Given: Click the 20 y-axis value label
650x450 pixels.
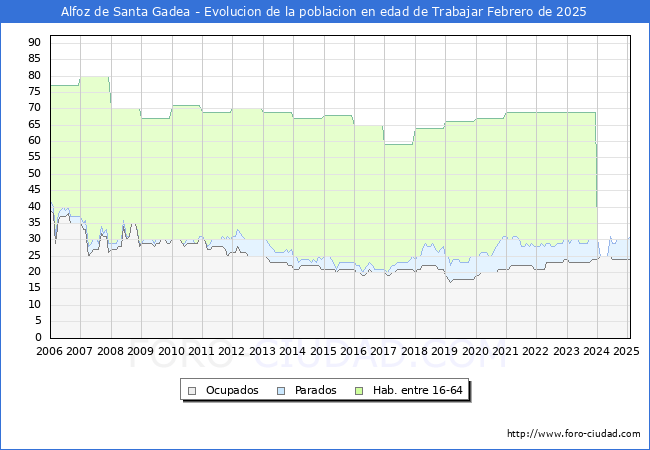Looking at the screenshot, I should pyautogui.click(x=34, y=271).
